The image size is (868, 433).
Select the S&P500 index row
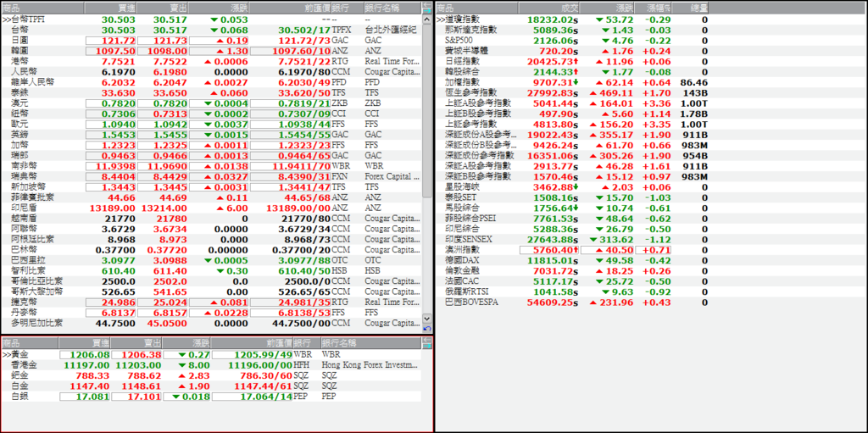pos(572,41)
